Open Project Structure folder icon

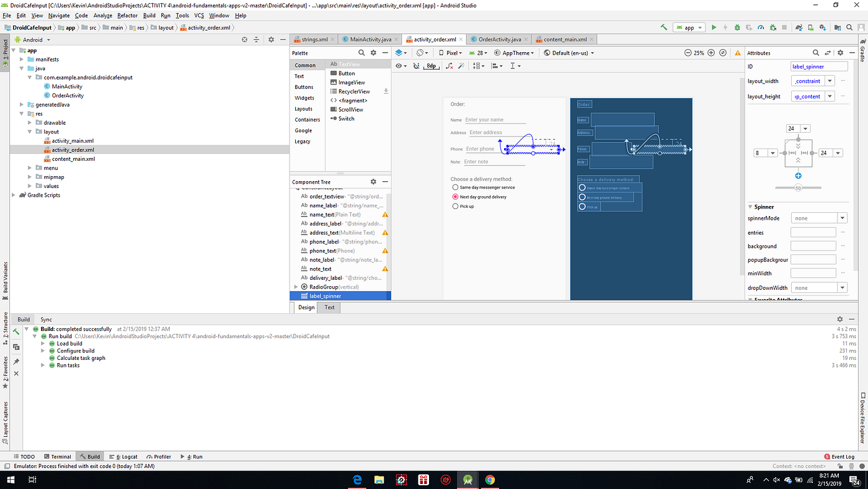click(x=838, y=27)
